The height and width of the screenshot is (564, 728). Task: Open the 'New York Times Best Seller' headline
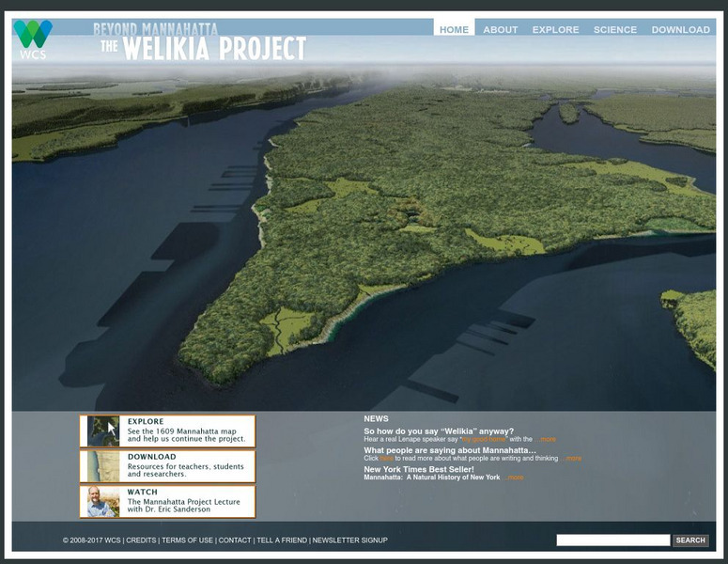click(x=419, y=469)
